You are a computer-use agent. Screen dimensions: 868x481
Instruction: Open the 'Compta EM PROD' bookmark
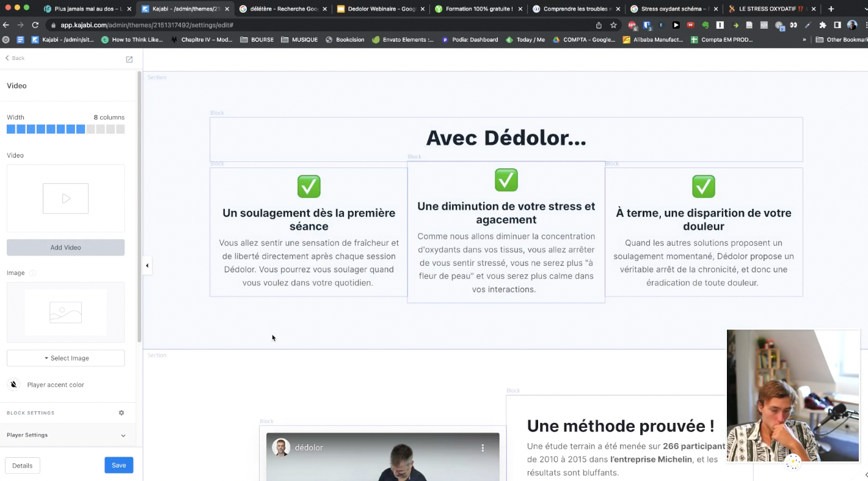click(721, 40)
